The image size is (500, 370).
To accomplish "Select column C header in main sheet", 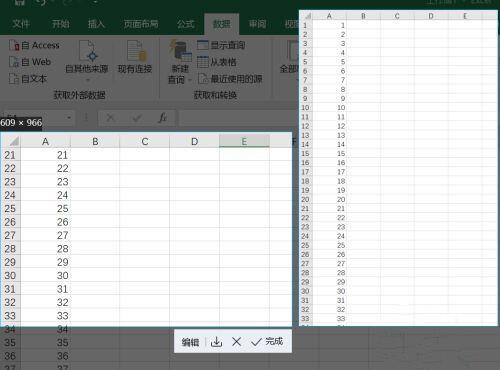I will [x=145, y=142].
